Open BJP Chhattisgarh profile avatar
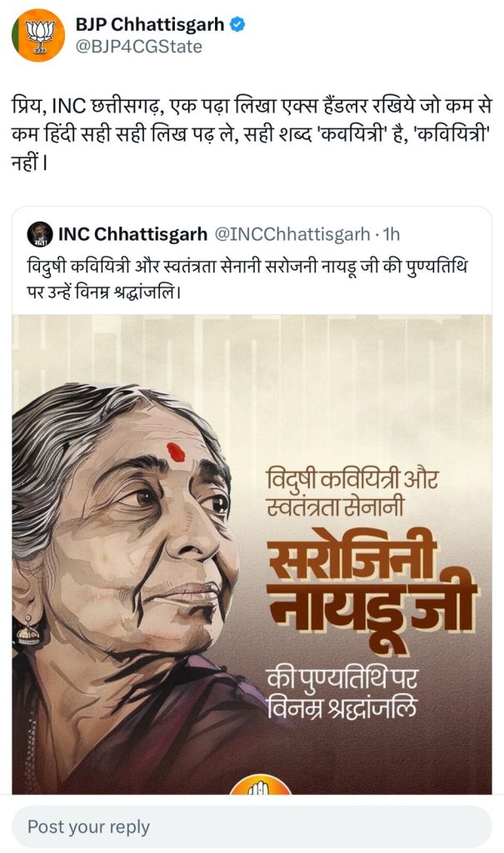Image resolution: width=504 pixels, height=853 pixels. click(x=38, y=35)
